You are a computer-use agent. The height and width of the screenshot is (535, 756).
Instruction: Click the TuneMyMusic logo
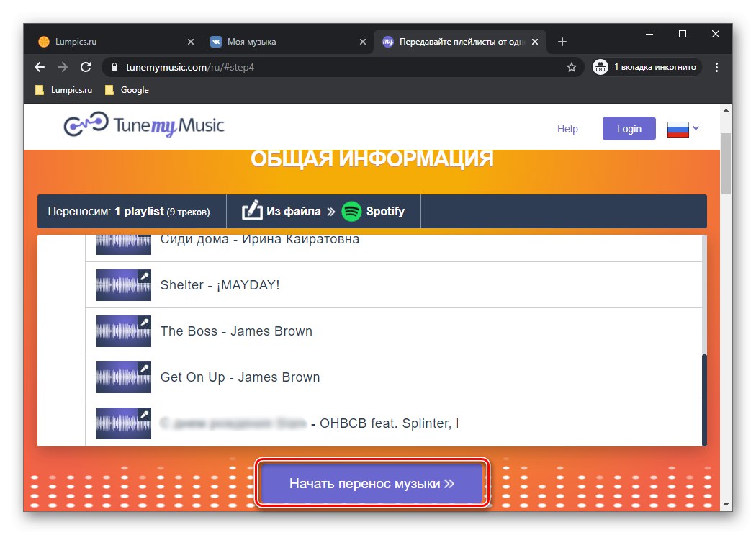click(142, 126)
